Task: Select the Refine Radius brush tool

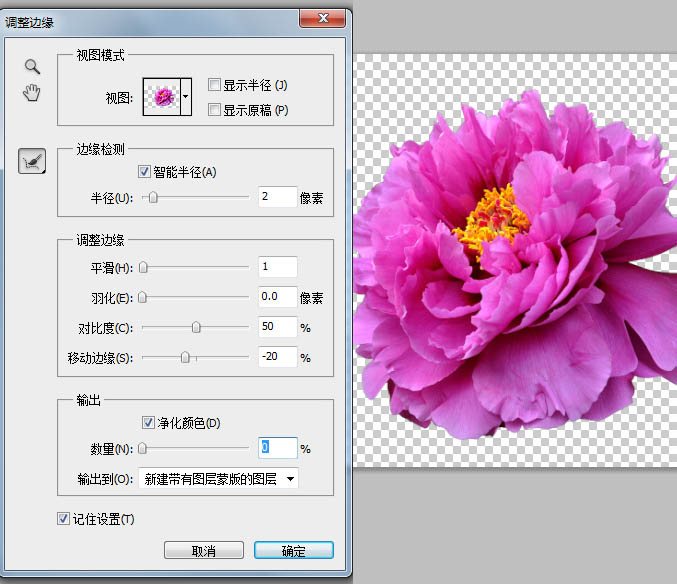Action: coord(32,160)
